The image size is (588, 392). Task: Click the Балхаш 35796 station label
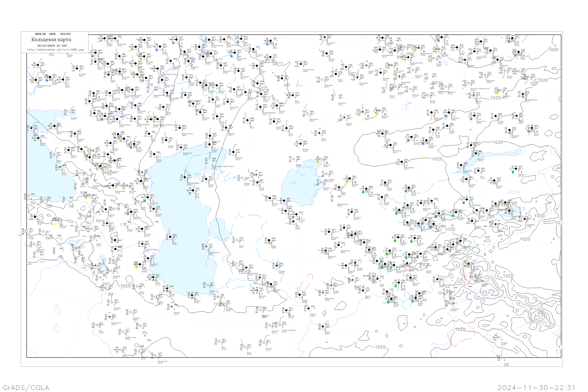coord(481,160)
